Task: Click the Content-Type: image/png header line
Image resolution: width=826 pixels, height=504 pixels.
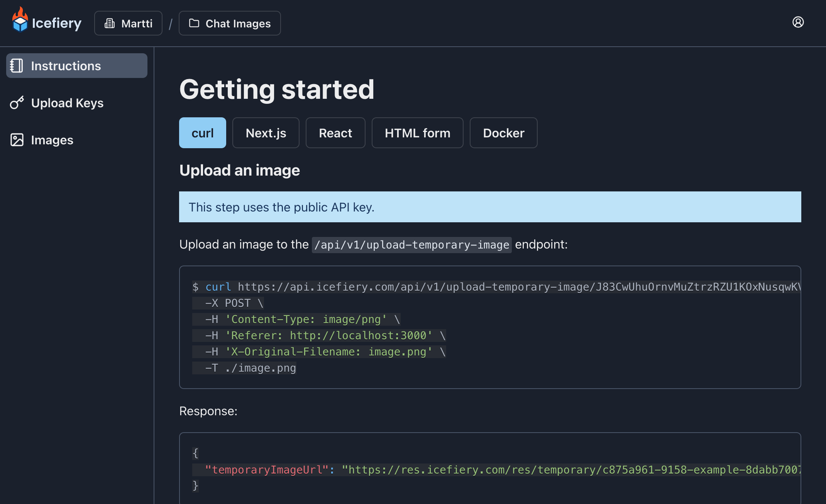Action: tap(296, 319)
